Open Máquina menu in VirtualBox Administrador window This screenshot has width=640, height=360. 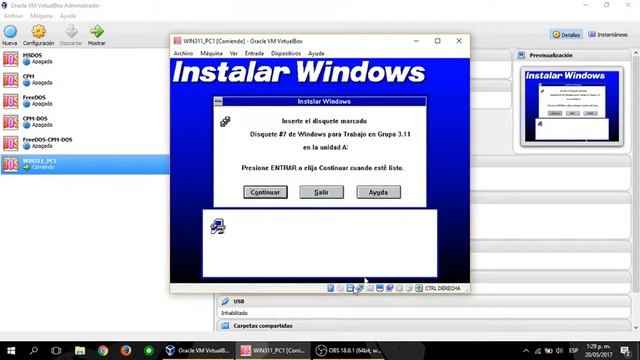click(x=42, y=16)
